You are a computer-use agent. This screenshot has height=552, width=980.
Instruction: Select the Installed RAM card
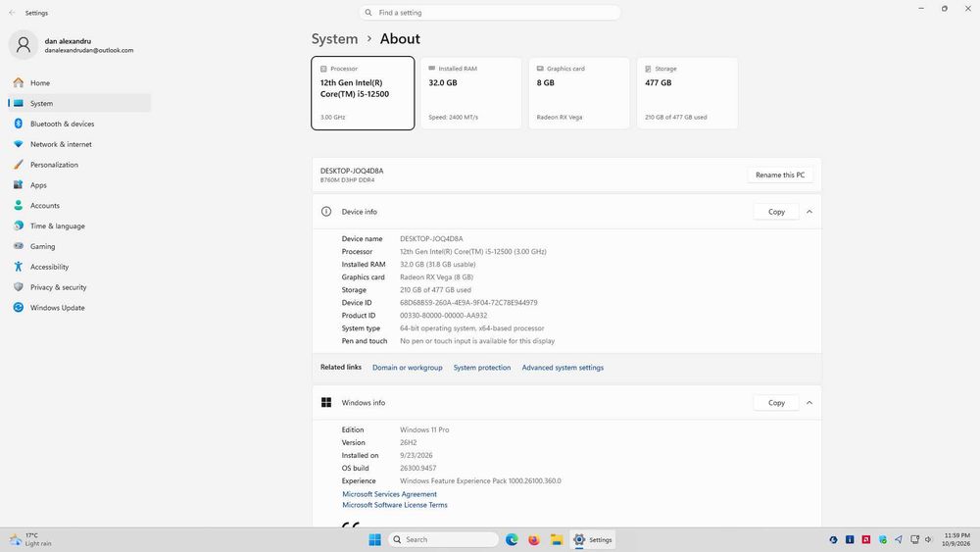pos(470,93)
